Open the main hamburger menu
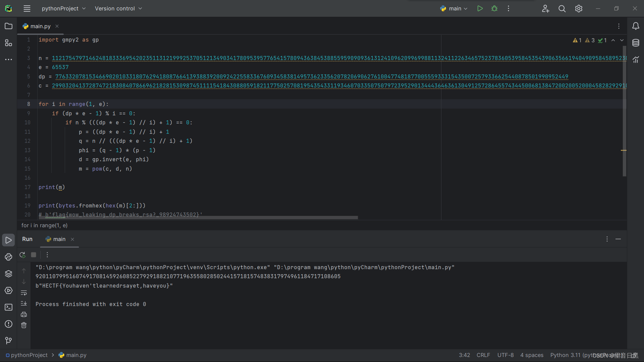This screenshot has height=362, width=644. click(x=27, y=8)
